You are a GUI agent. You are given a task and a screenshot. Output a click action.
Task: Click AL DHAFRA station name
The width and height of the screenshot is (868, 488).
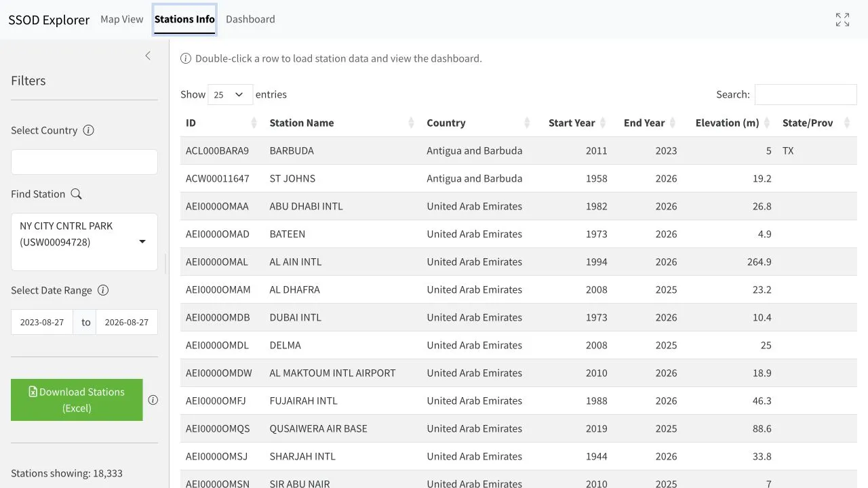(x=294, y=289)
